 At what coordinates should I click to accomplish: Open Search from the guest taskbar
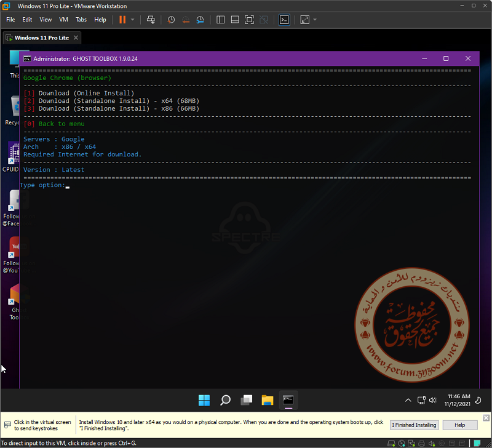point(225,400)
